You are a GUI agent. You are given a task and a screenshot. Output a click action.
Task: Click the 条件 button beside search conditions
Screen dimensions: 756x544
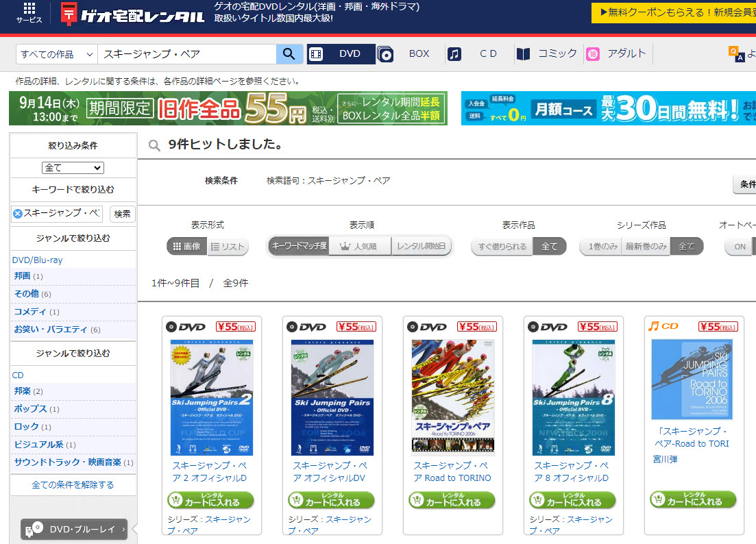click(x=745, y=184)
